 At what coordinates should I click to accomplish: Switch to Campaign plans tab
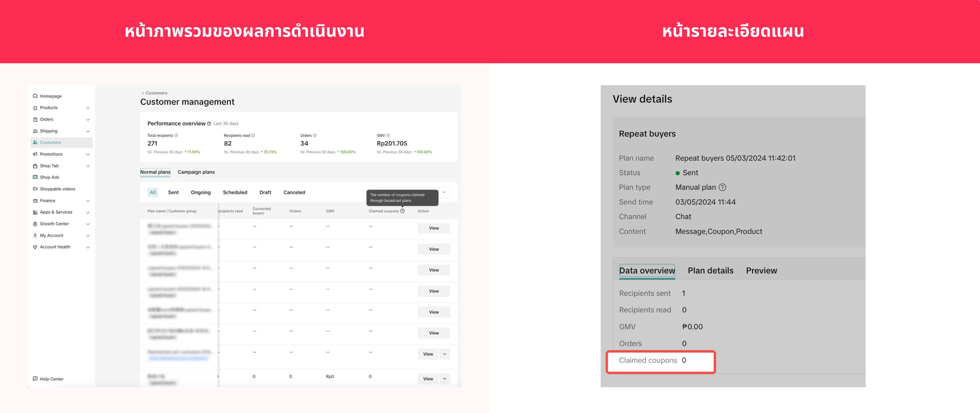[196, 172]
